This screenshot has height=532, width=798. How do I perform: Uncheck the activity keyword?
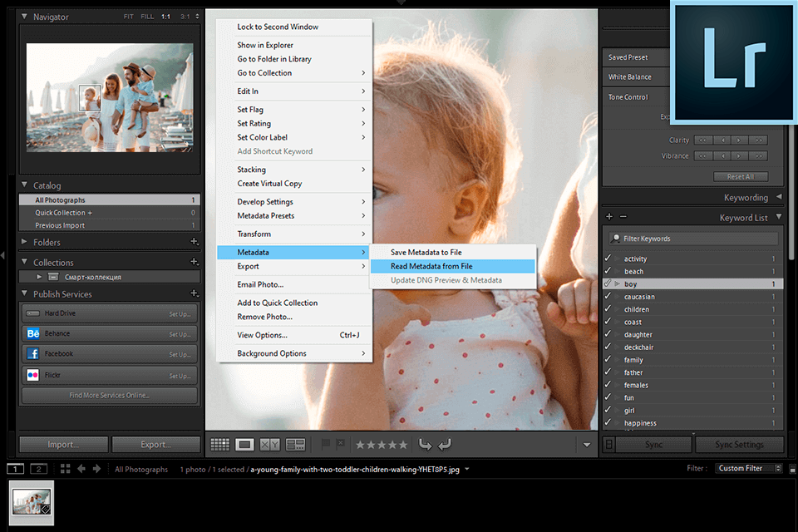click(x=608, y=259)
